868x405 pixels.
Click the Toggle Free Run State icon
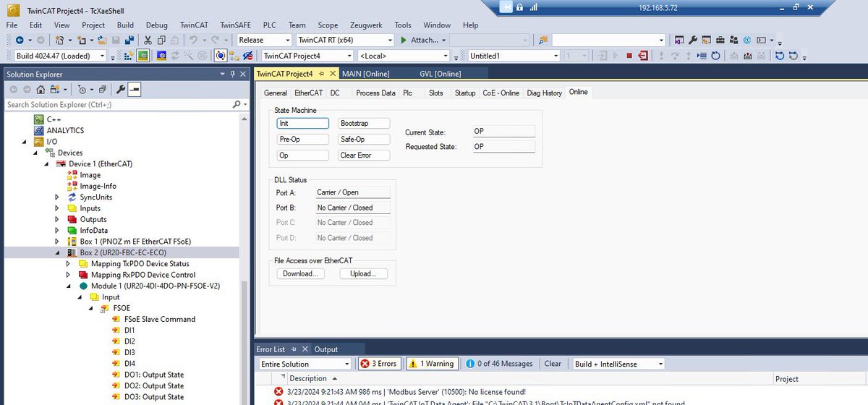click(203, 56)
